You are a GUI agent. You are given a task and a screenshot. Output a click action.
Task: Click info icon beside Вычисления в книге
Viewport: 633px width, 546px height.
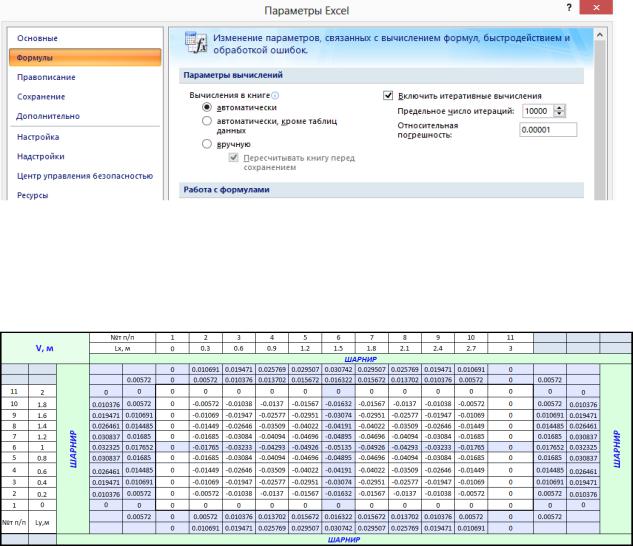point(275,95)
